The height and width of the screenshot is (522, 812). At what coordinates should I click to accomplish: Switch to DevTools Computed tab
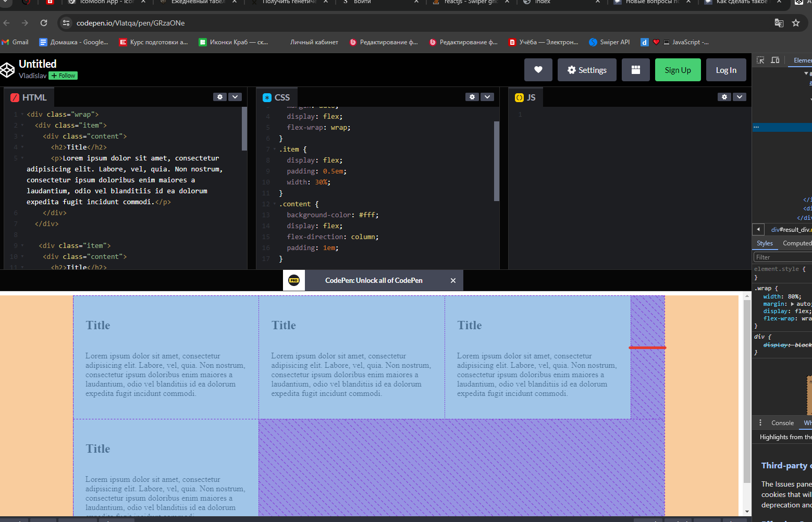point(797,243)
